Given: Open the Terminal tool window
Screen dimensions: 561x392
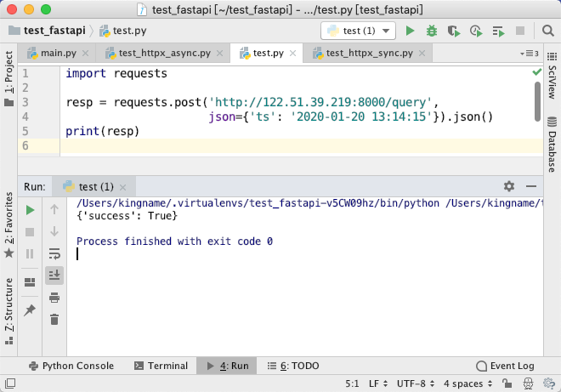Looking at the screenshot, I should click(x=161, y=366).
